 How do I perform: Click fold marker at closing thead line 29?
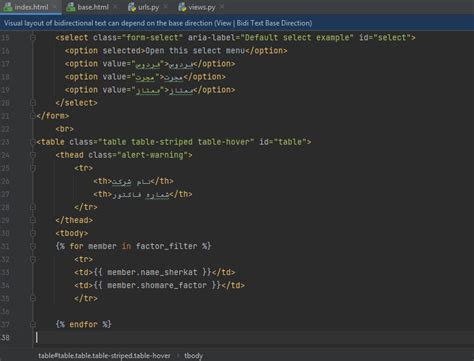point(33,220)
